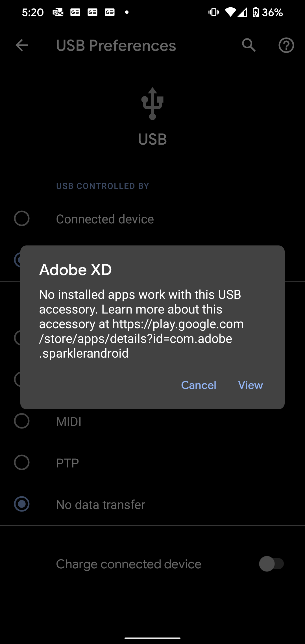Tap the USB Preferences page title
The width and height of the screenshot is (305, 644).
coord(116,45)
